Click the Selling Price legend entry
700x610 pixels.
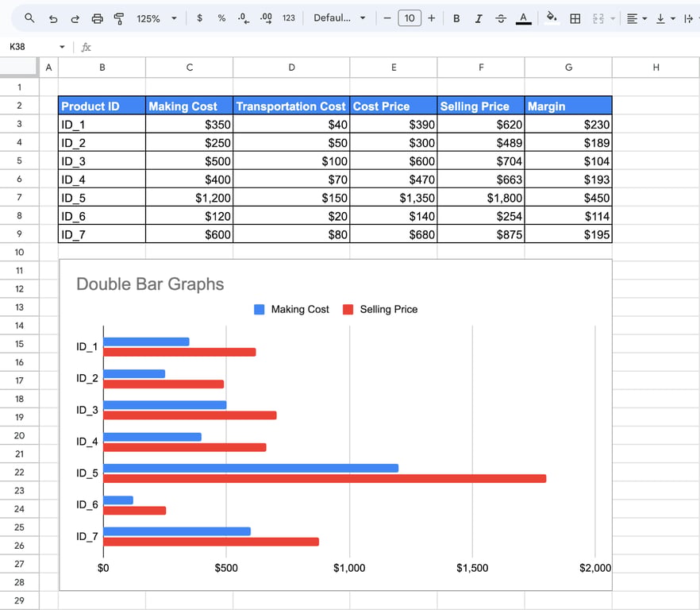[380, 309]
